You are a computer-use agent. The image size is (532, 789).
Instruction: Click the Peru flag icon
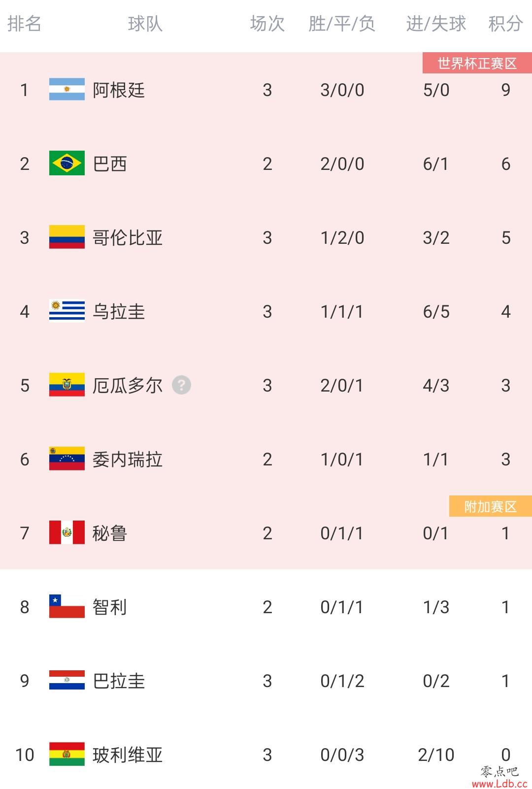coord(67,533)
